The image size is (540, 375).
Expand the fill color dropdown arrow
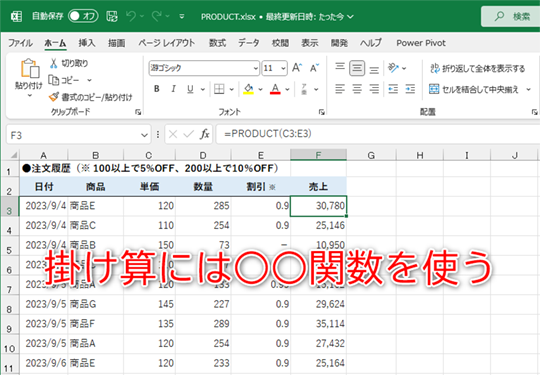point(261,89)
